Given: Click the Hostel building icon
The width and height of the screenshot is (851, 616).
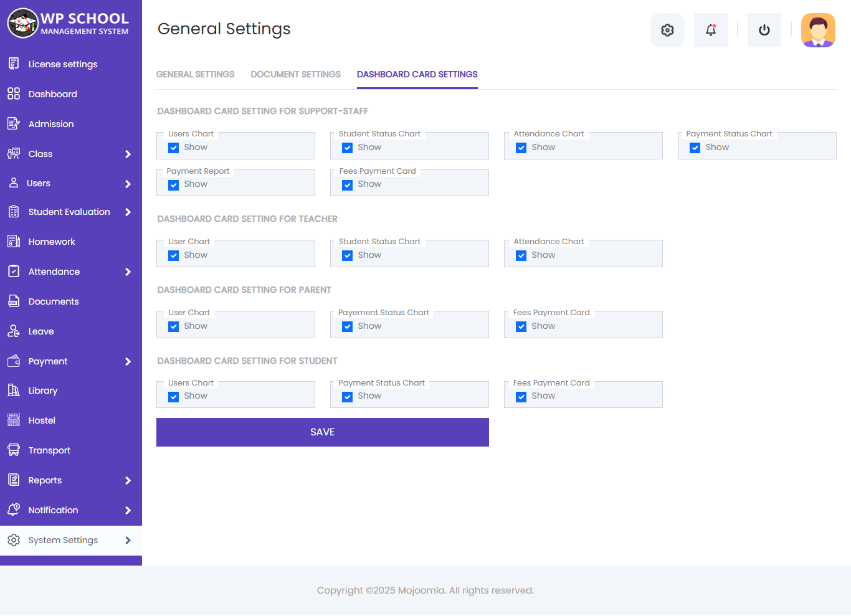Looking at the screenshot, I should point(14,420).
